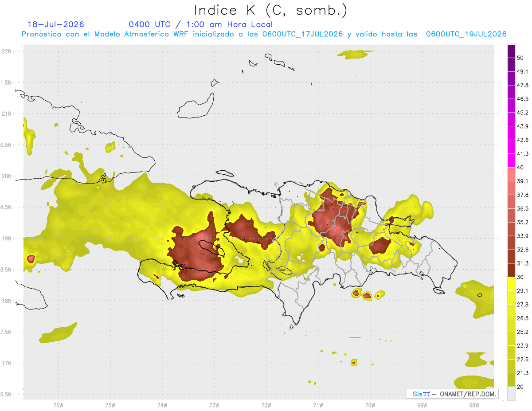The width and height of the screenshot is (532, 411).
Task: Click the '0400 UTC / 1:00 am Hora Local' time text
Action: click(200, 24)
